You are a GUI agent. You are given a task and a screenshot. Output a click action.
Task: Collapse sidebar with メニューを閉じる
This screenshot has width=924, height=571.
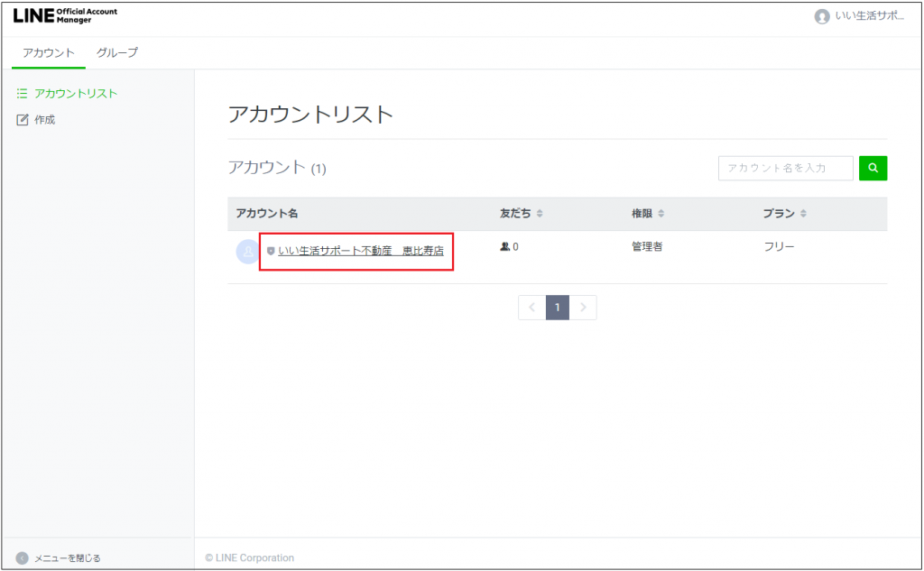67,558
